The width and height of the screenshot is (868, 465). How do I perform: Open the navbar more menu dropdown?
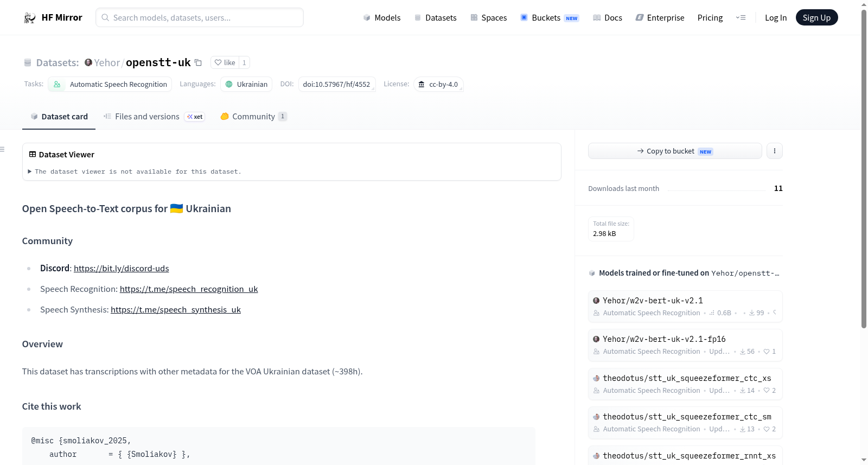(x=741, y=18)
